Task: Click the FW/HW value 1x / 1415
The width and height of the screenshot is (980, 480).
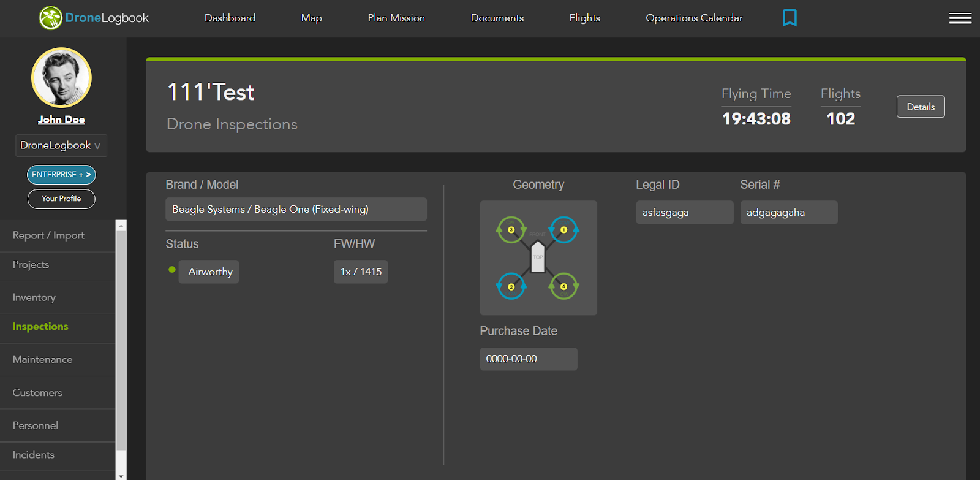Action: click(361, 272)
